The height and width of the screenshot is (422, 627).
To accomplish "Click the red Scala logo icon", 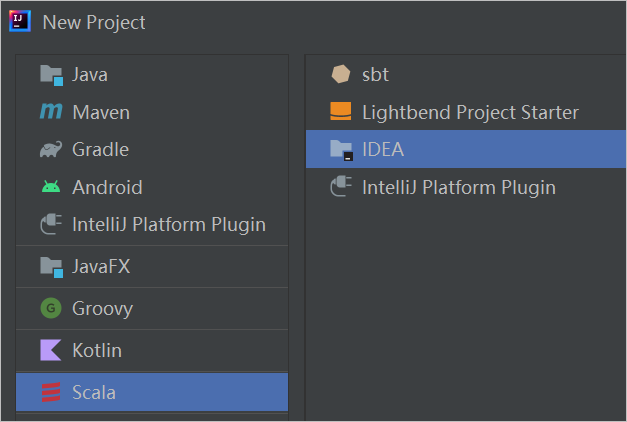I will 51,392.
